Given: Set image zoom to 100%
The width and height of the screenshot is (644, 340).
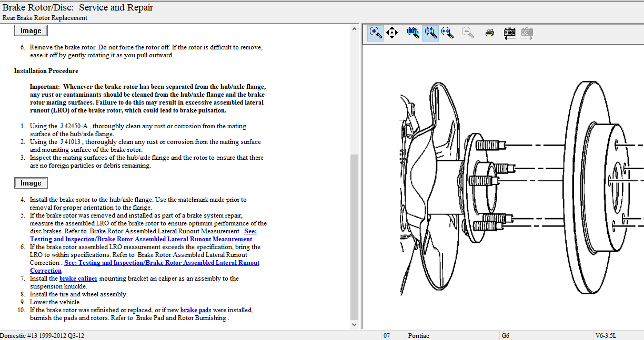Looking at the screenshot, I should pos(413,33).
